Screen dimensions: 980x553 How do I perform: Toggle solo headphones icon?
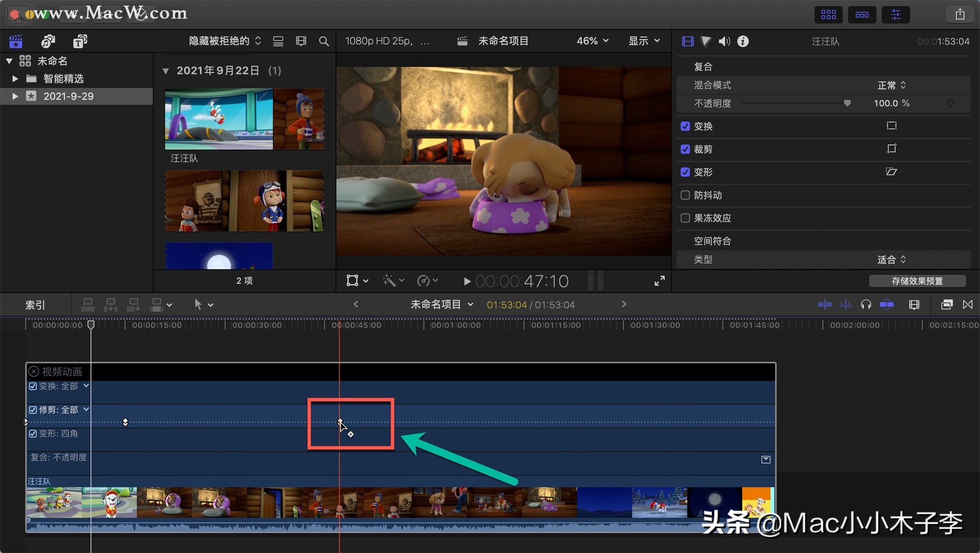coord(866,305)
